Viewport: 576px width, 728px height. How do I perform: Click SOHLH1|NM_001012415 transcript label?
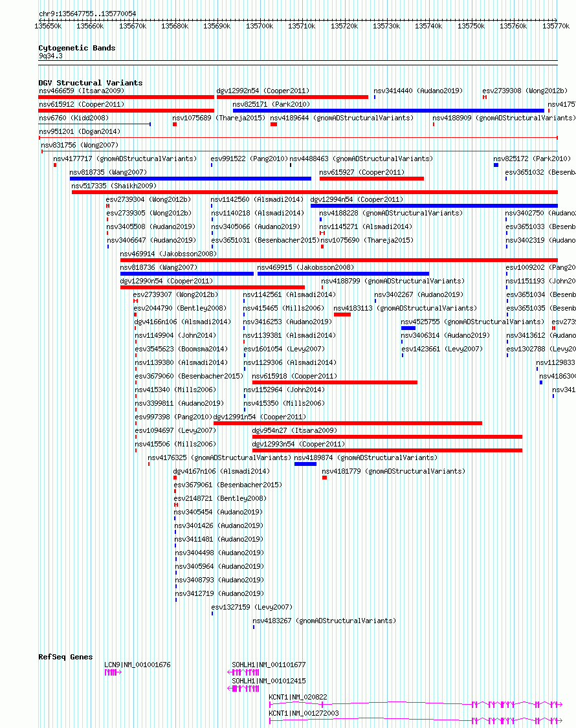[269, 681]
